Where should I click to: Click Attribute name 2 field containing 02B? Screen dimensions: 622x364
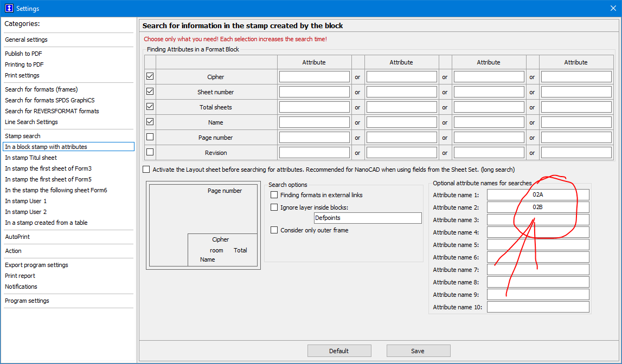(x=538, y=207)
